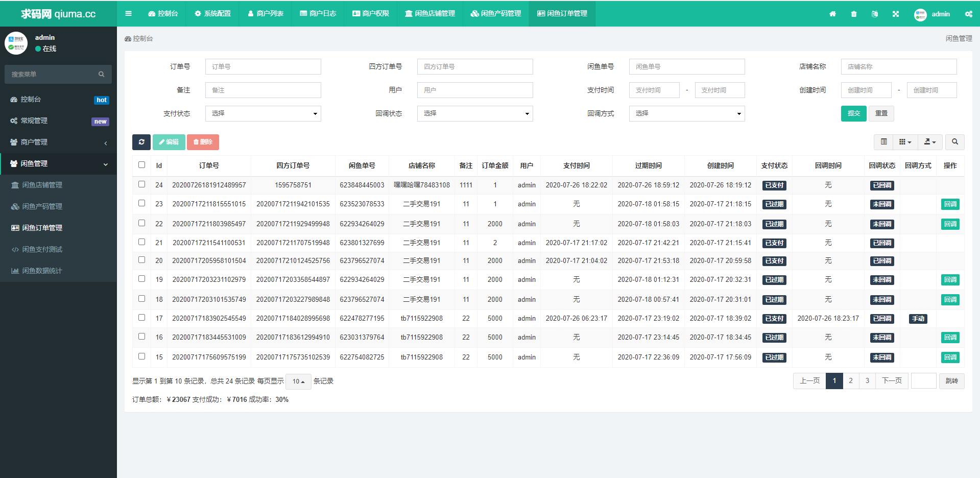The height and width of the screenshot is (478, 980).
Task: Click the search icon above the order table
Action: 954,142
